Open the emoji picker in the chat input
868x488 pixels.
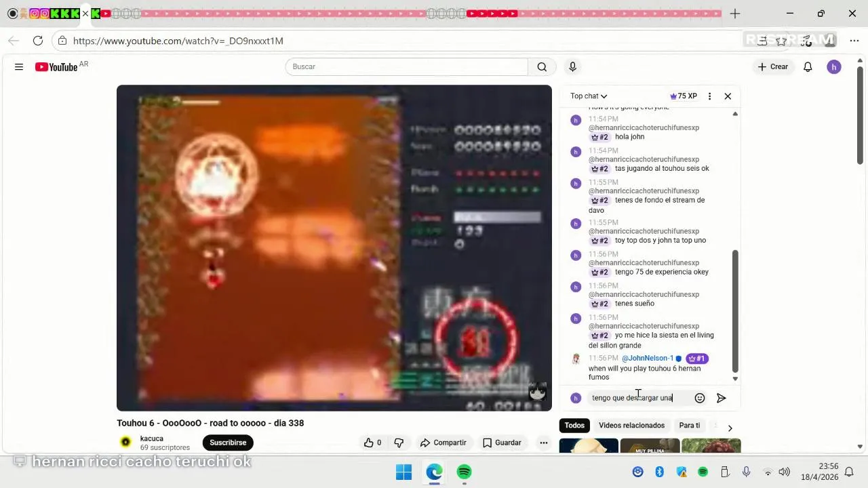[x=700, y=398]
